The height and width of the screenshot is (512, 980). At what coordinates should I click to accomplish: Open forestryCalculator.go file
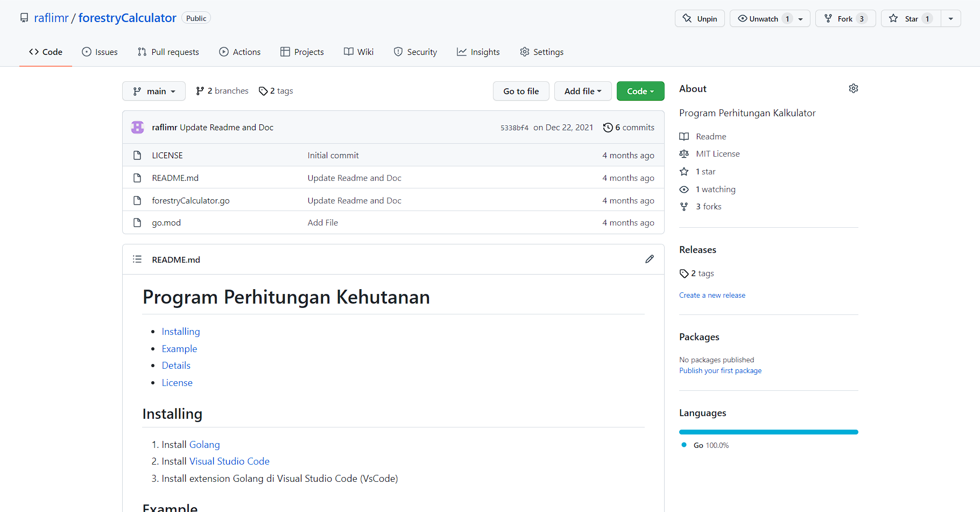tap(191, 200)
